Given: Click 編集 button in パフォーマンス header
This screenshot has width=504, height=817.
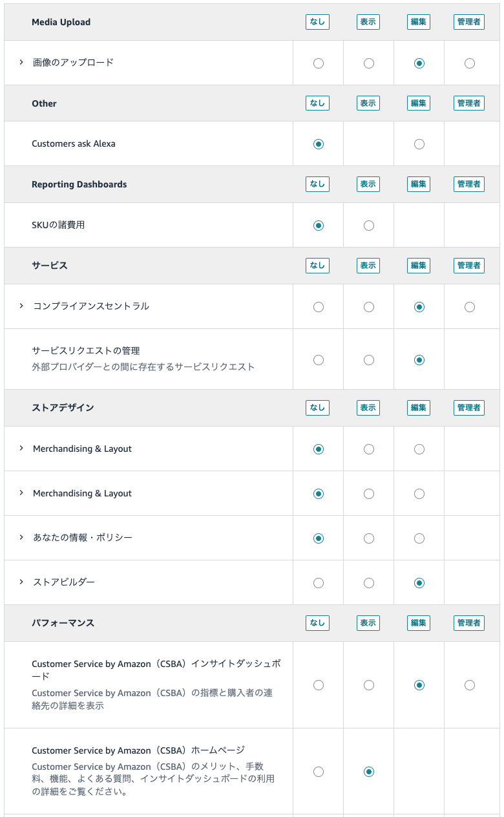Looking at the screenshot, I should 419,623.
